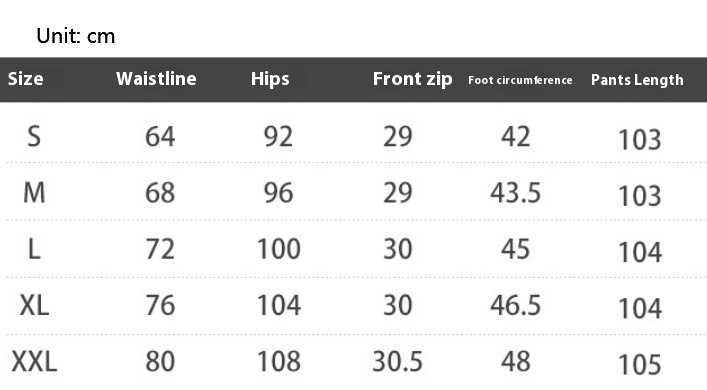Click the Front zip header

[413, 79]
